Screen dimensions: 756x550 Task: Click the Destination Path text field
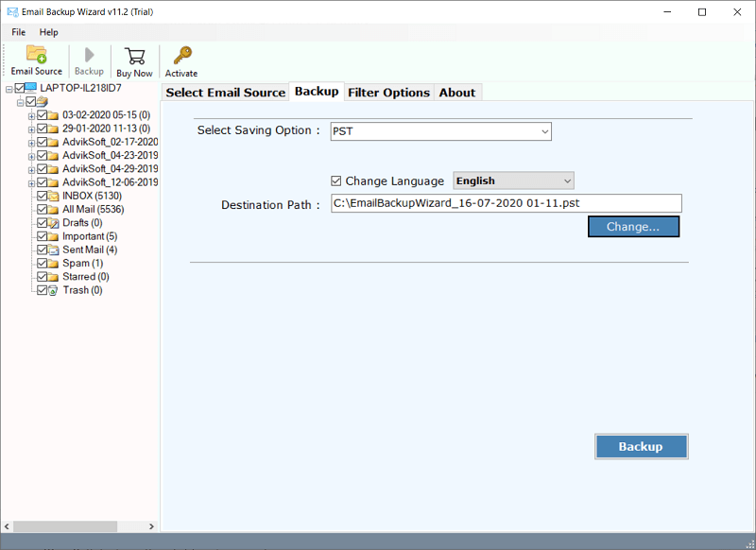tap(507, 203)
